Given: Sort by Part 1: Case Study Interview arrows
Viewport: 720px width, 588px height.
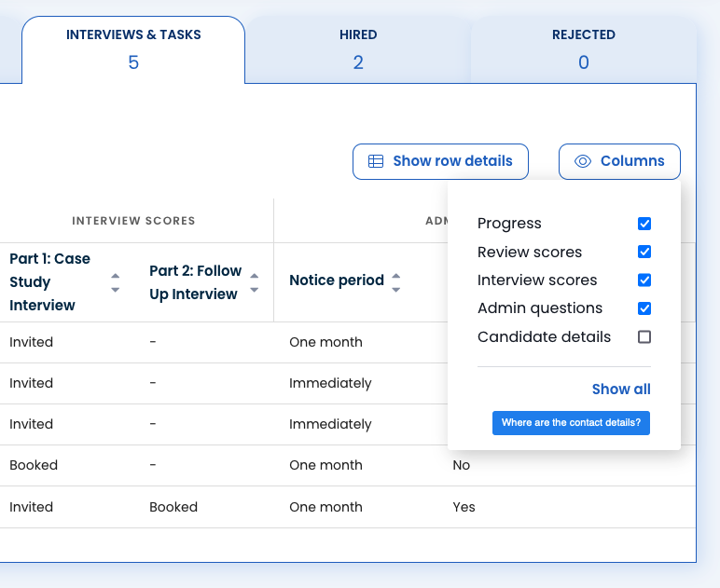Looking at the screenshot, I should pos(116,282).
